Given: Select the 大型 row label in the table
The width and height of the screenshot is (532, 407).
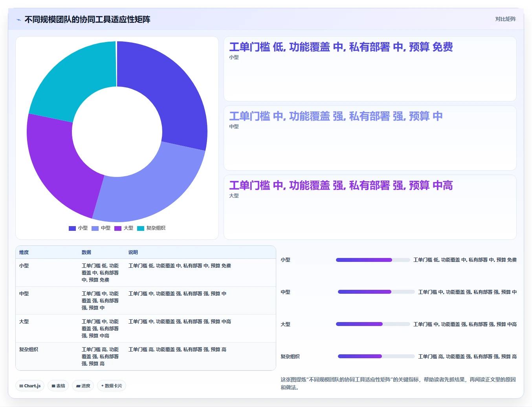Looking at the screenshot, I should click(x=24, y=322).
